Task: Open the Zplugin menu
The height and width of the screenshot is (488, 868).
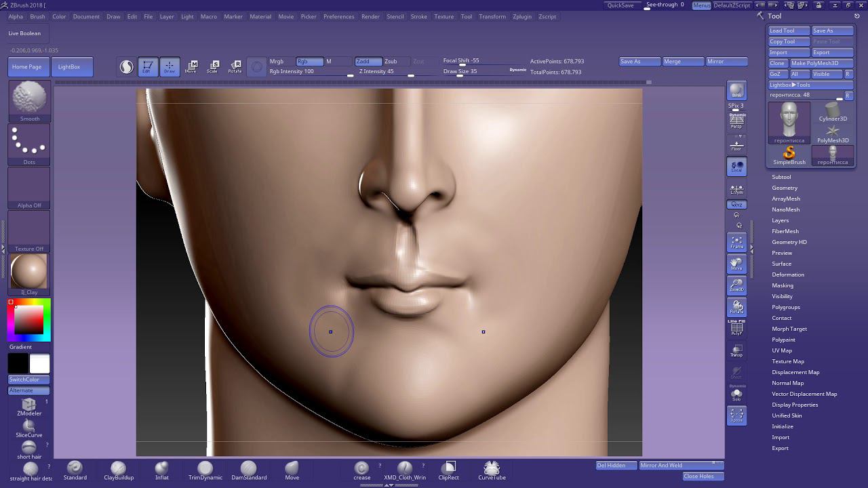Action: pos(522,16)
